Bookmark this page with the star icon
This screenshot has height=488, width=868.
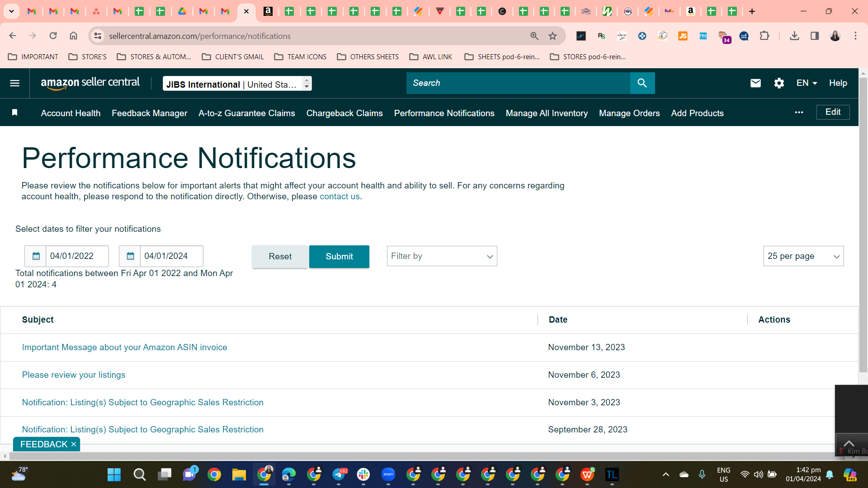click(552, 36)
